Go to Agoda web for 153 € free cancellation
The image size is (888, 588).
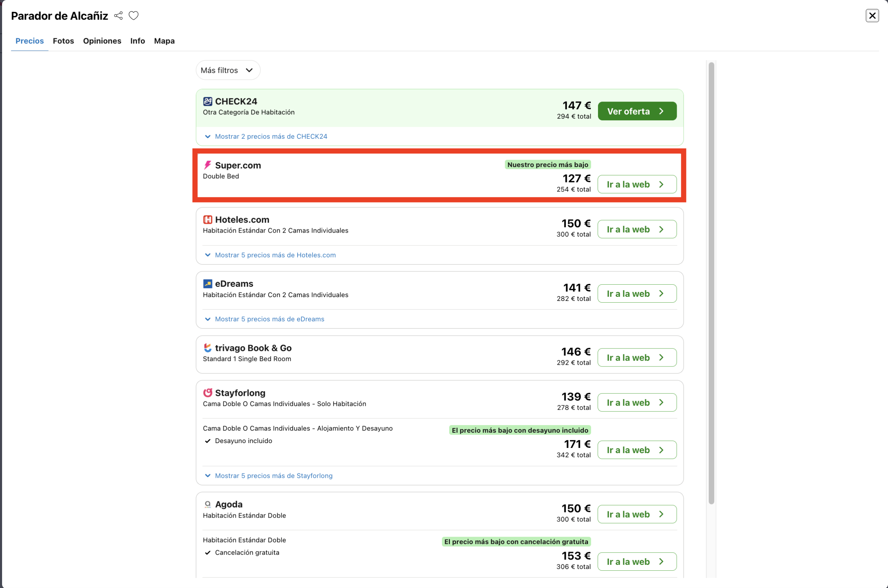click(x=637, y=561)
